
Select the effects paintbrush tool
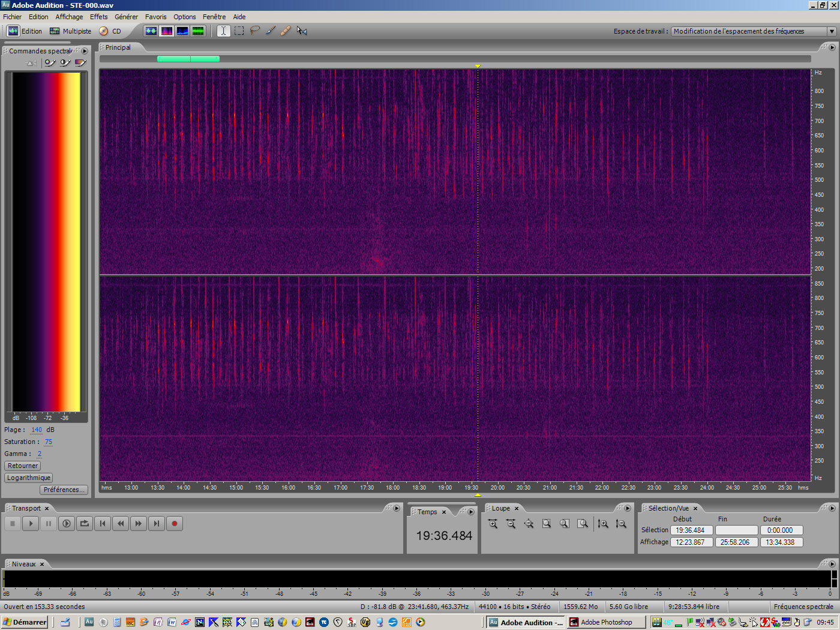(270, 31)
